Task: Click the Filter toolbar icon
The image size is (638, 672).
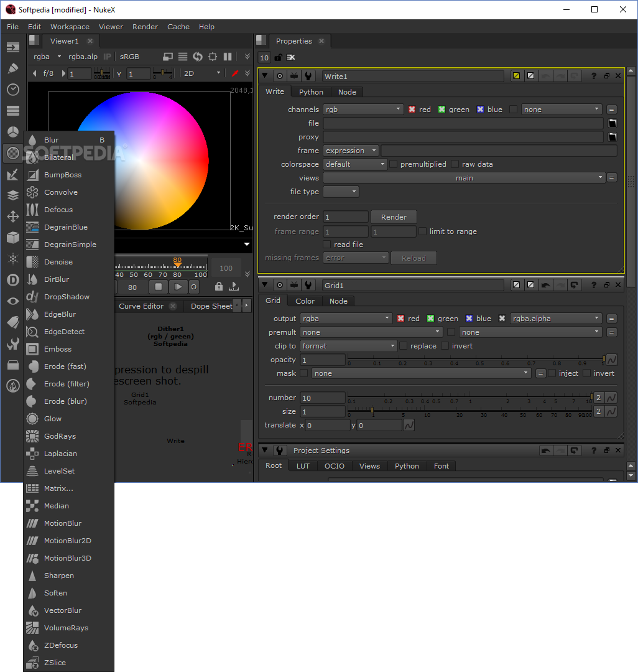Action: 13,152
